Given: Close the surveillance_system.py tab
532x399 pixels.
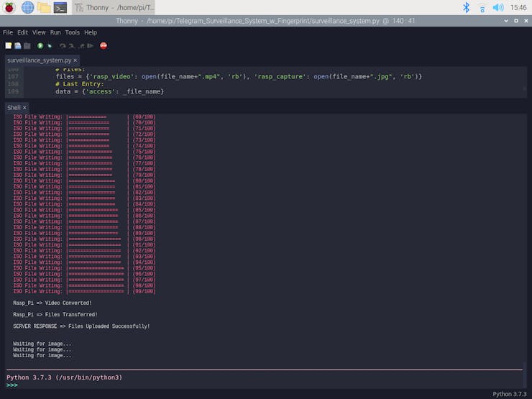Looking at the screenshot, I should coord(75,60).
